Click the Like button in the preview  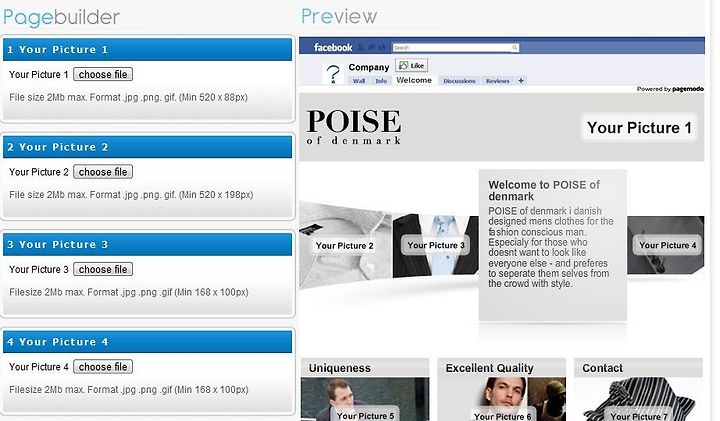pos(412,65)
